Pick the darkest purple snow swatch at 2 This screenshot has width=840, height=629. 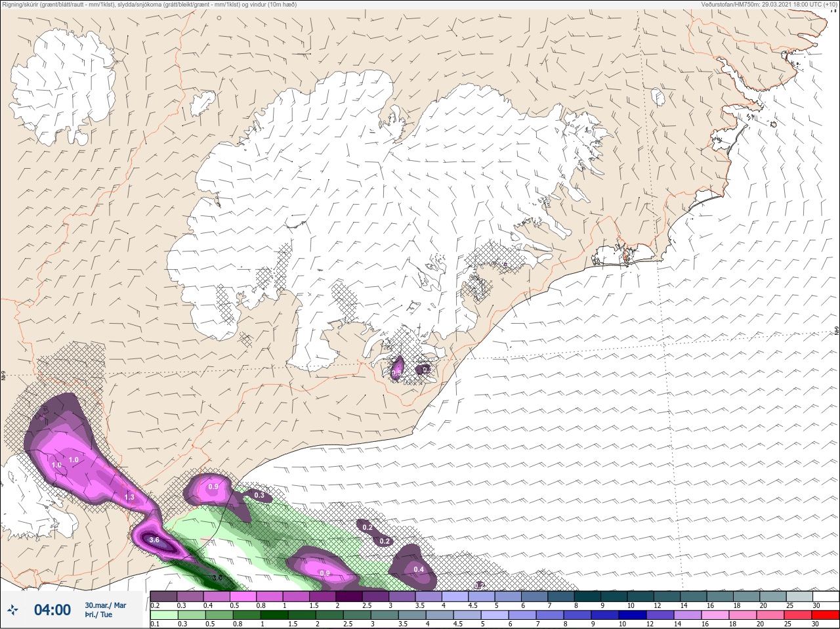[350, 596]
